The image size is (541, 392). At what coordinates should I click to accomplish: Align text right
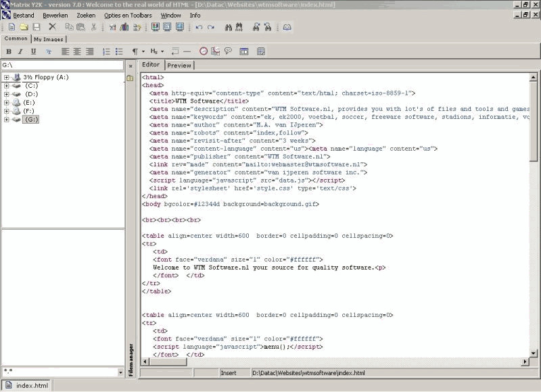90,51
